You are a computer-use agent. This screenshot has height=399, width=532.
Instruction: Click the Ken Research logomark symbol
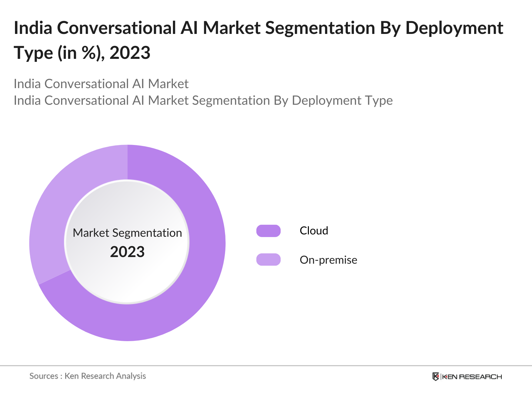coord(435,376)
